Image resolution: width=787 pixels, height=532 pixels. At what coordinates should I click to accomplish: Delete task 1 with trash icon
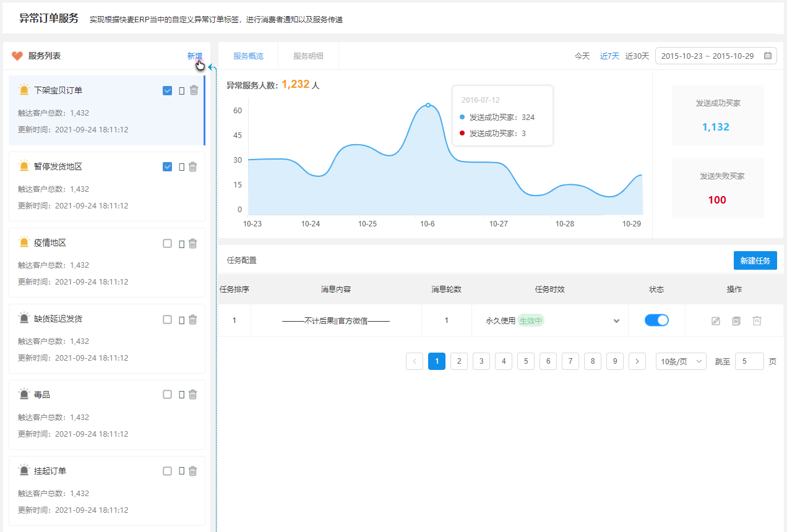pos(757,320)
